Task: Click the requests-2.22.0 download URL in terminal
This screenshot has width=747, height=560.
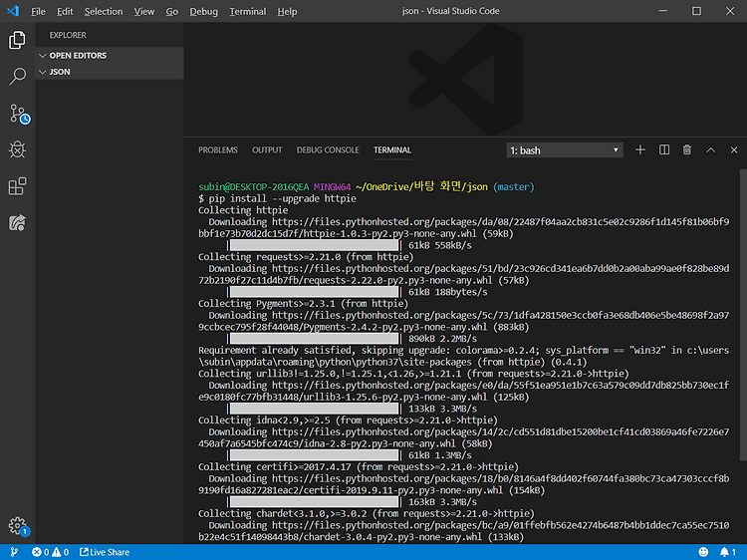Action: pyautogui.click(x=463, y=274)
